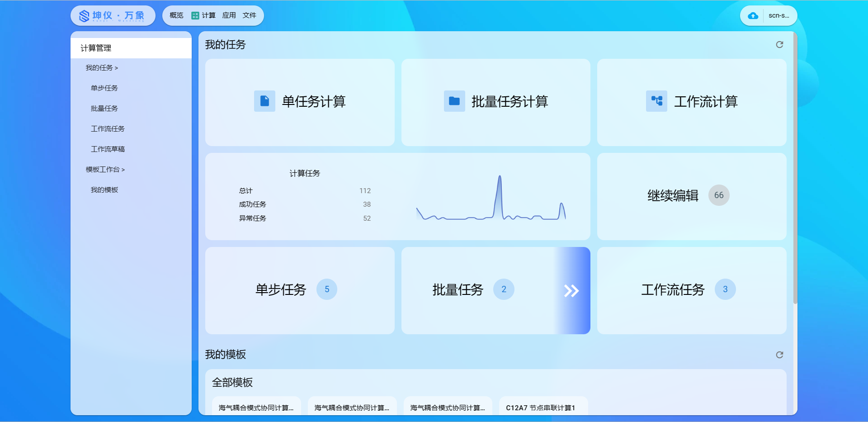Refresh the 我的模板 section
The height and width of the screenshot is (422, 868).
coord(779,355)
